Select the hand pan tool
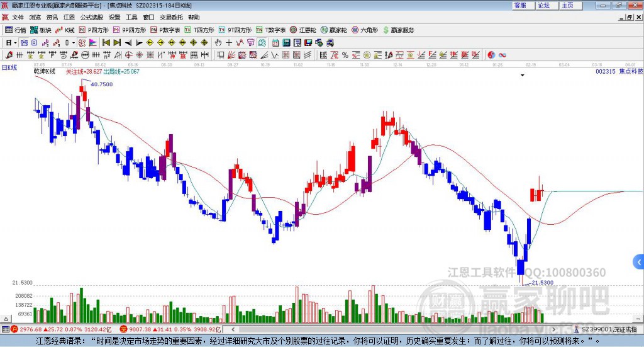The height and width of the screenshot is (347, 644). (x=218, y=43)
